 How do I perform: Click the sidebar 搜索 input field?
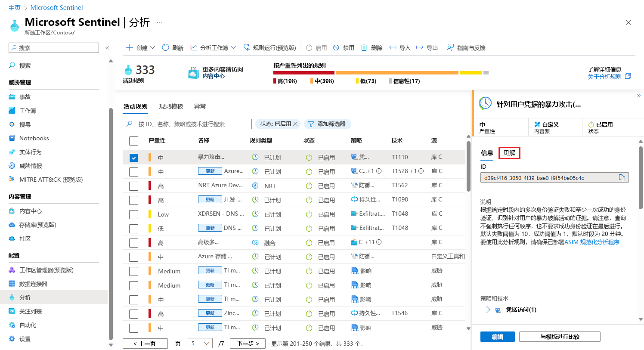pos(54,48)
